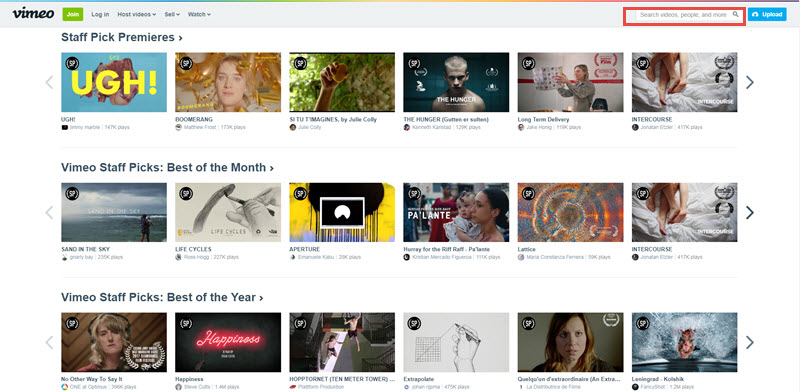Open the Lattice video thumbnail
This screenshot has height=392, width=800.
pyautogui.click(x=570, y=212)
